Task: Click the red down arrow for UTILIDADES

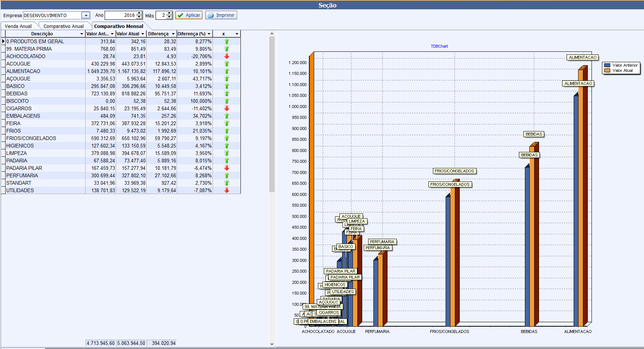Action: 227,190
